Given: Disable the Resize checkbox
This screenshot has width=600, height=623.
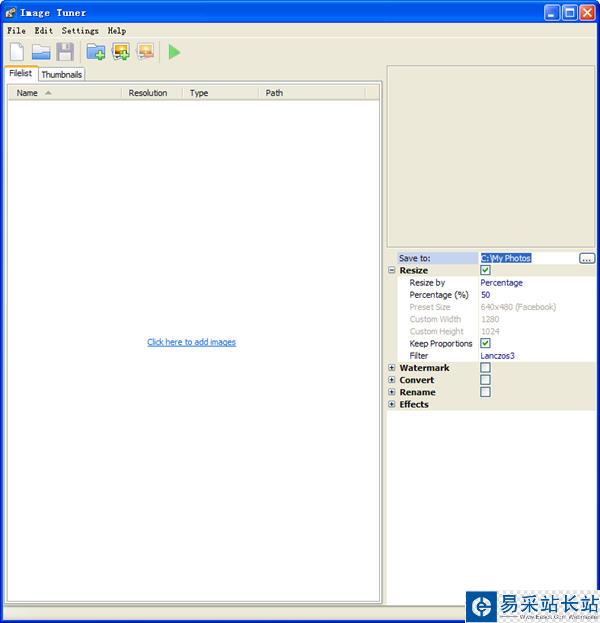Looking at the screenshot, I should (485, 270).
